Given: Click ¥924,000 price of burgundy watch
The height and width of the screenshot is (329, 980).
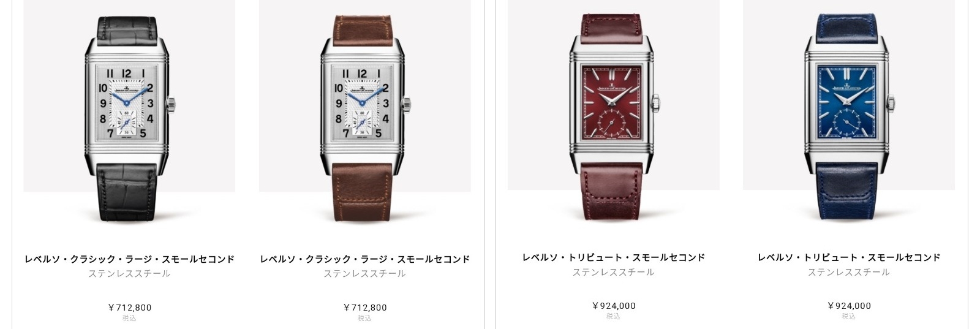Looking at the screenshot, I should pos(614,306).
